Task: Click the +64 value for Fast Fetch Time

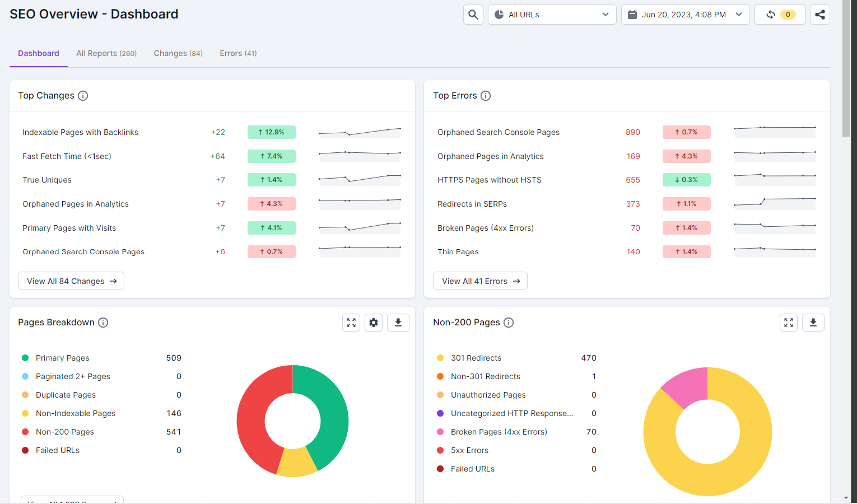Action: 218,156
